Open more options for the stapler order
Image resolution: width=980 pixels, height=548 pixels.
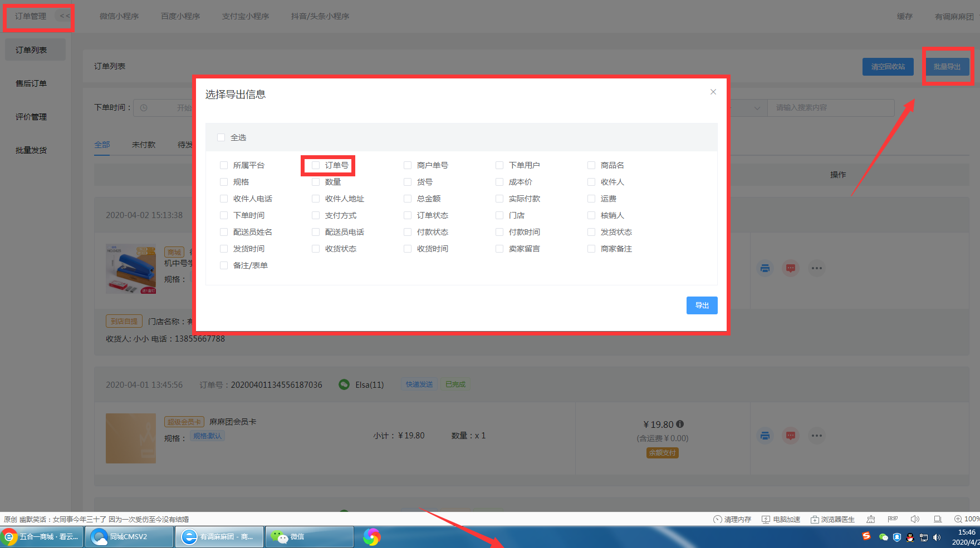(817, 268)
